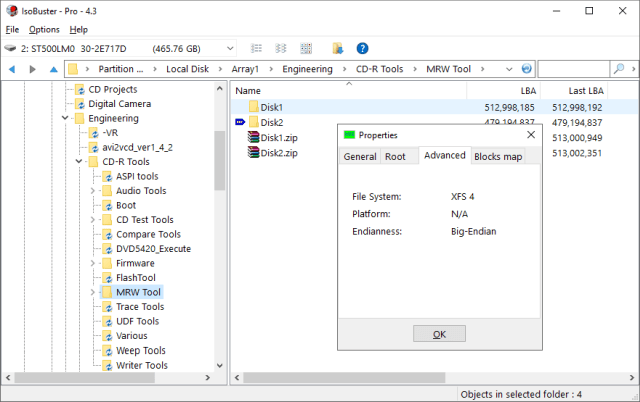
Task: Open the address bar history dropdown
Action: (x=509, y=69)
